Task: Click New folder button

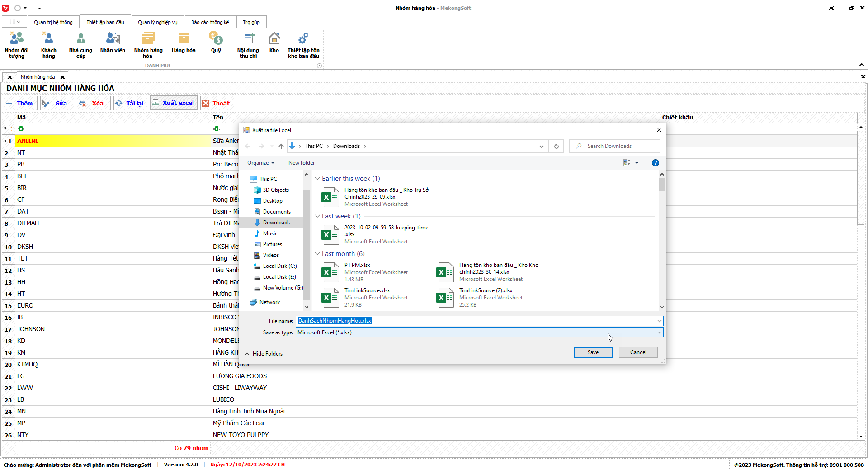Action: coord(302,163)
